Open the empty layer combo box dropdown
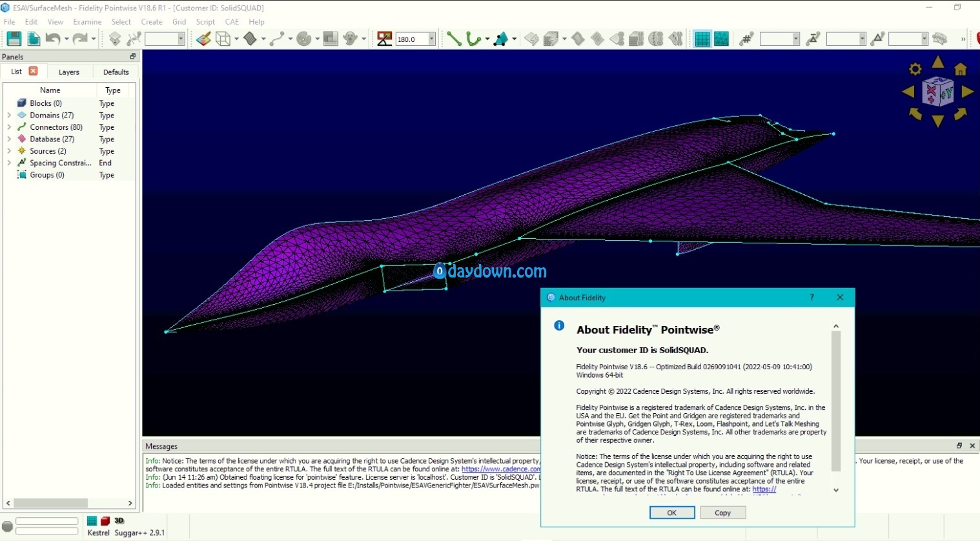Viewport: 980px width, 541px height. coord(181,39)
